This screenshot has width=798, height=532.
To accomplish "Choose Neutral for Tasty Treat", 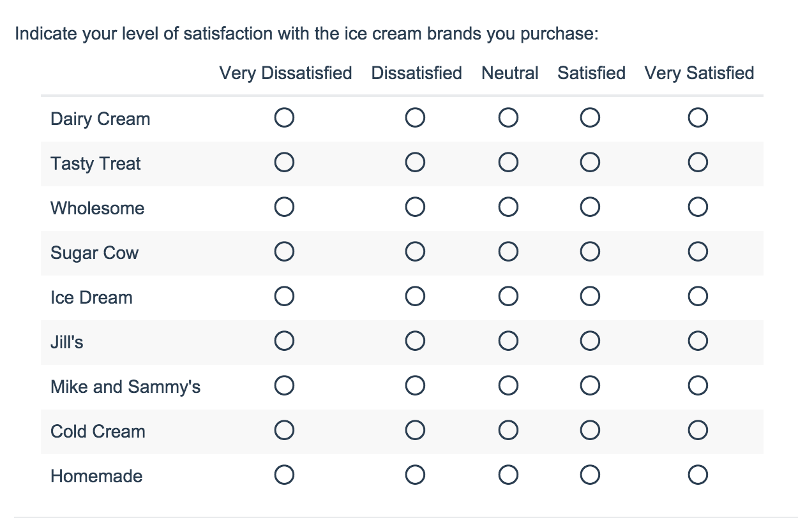I will tap(508, 163).
